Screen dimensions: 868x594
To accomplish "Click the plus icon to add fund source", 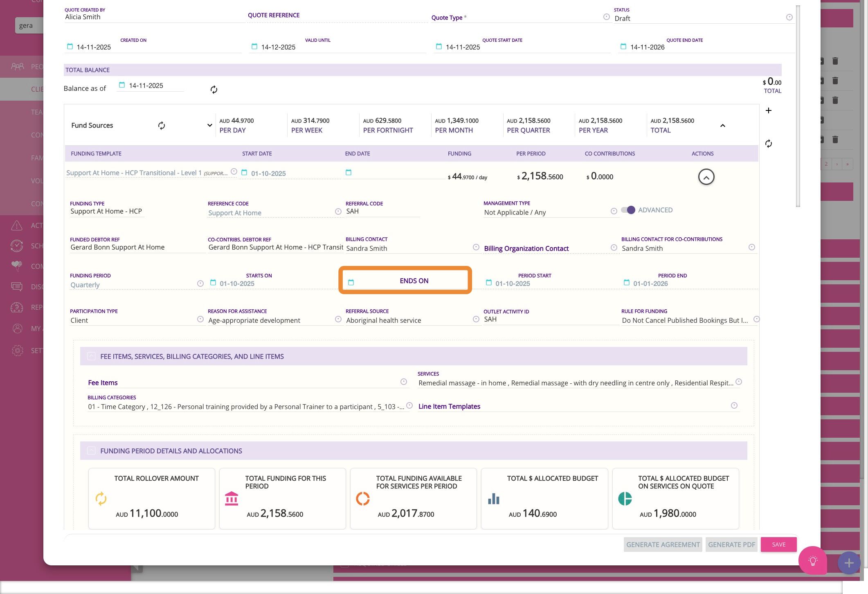I will click(x=768, y=110).
